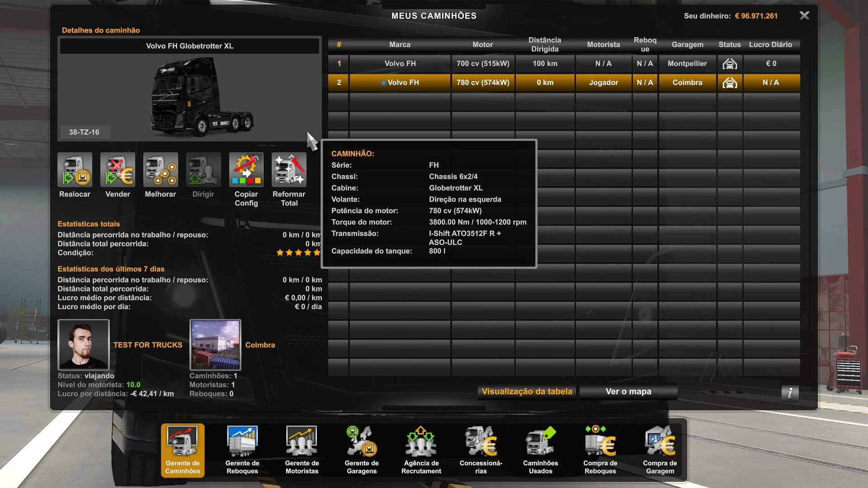Click the Copiar Config icon
Screen dimensions: 868x488
[x=246, y=170]
